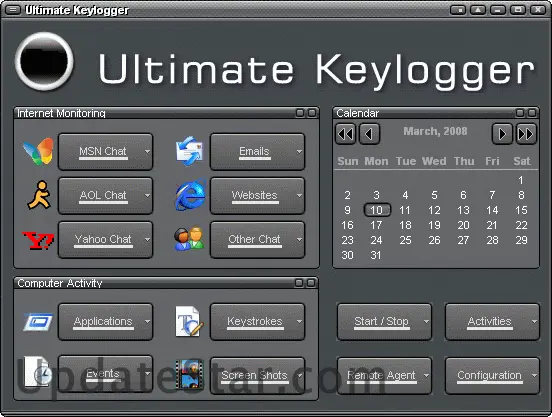Screen dimensions: 552x417
Task: Go to next month in calendar
Action: [502, 134]
